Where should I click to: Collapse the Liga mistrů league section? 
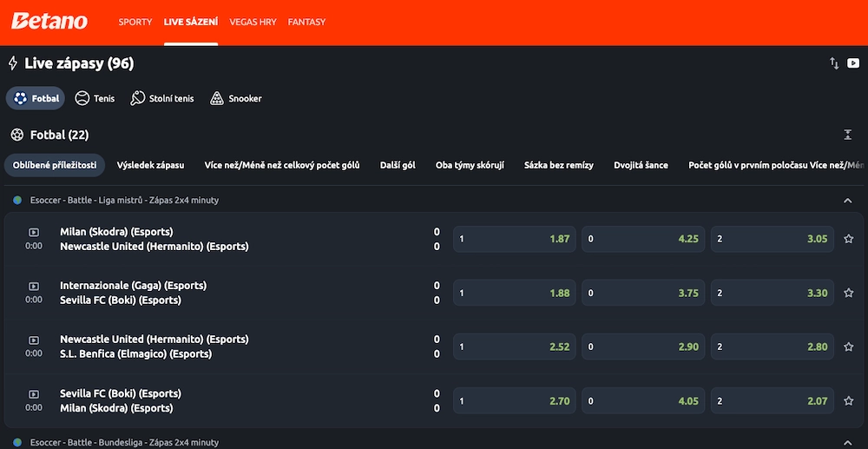pos(847,201)
